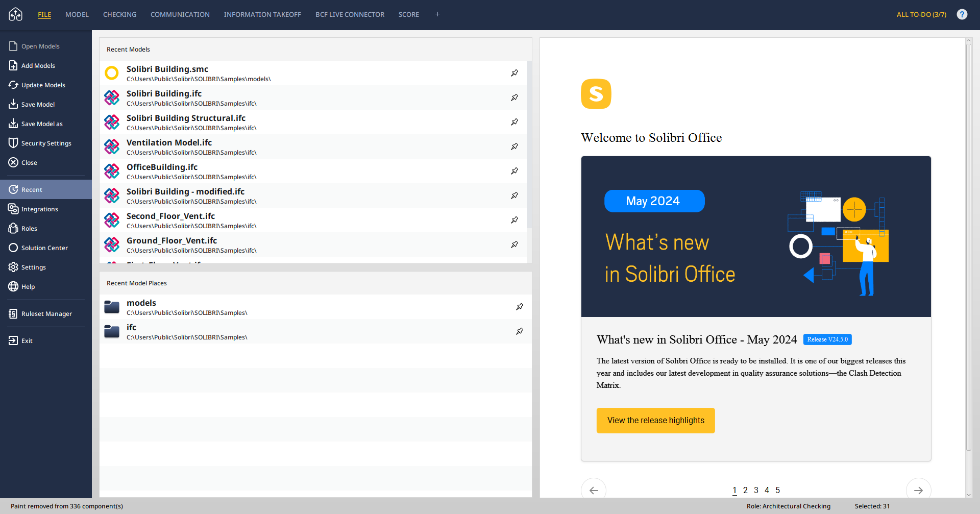Jump to welcome page 3
980x514 pixels.
coord(756,490)
